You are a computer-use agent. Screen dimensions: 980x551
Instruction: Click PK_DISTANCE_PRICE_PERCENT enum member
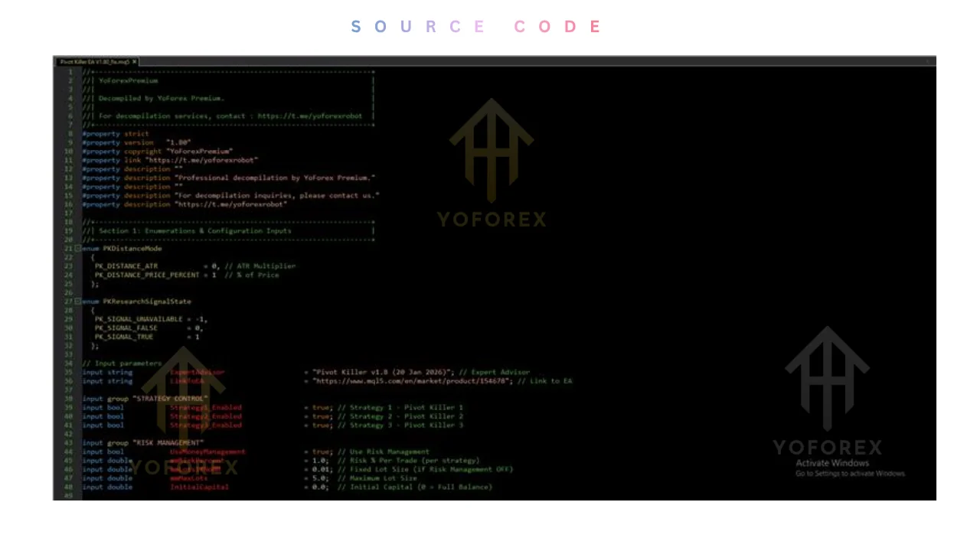coord(147,275)
